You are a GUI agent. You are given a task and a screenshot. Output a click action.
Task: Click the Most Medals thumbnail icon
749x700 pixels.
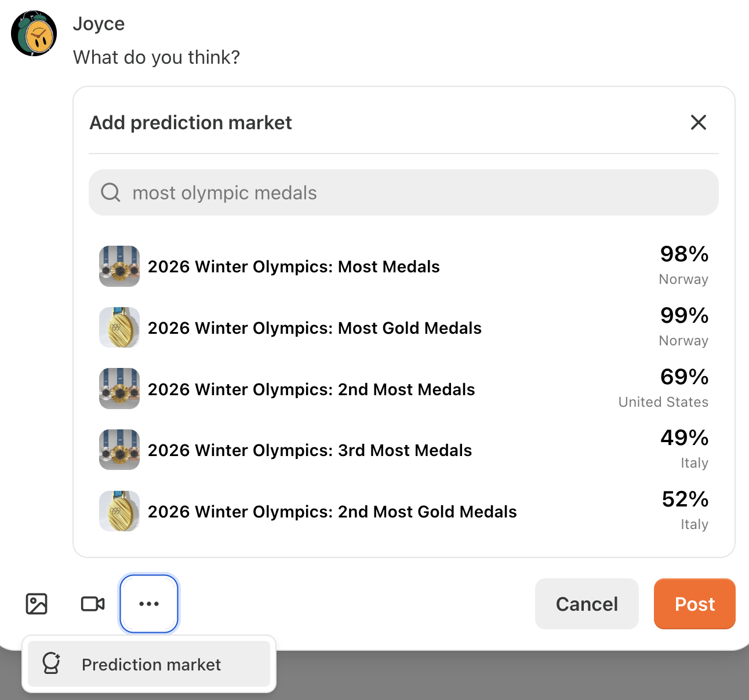pyautogui.click(x=119, y=266)
